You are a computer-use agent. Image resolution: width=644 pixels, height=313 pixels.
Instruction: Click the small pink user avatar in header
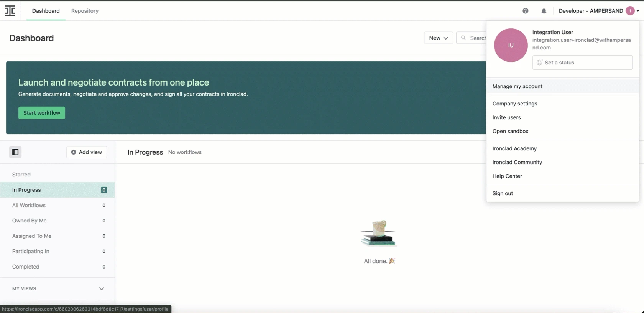(630, 11)
